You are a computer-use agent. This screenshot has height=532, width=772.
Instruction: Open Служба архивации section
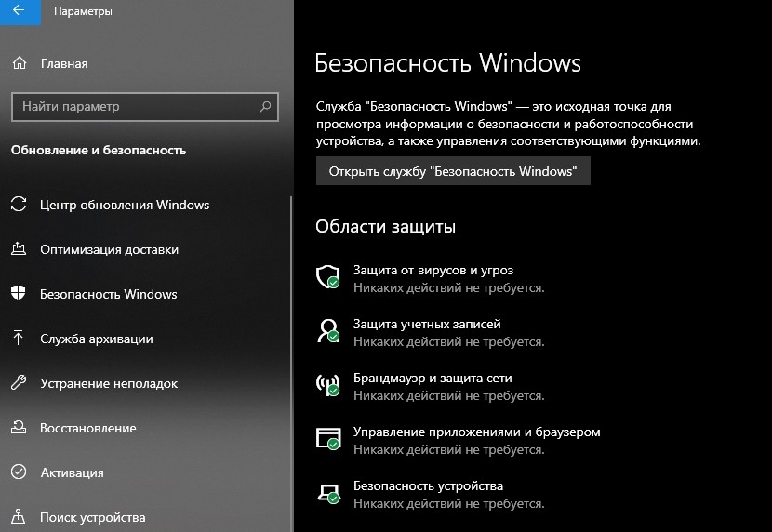click(x=97, y=339)
